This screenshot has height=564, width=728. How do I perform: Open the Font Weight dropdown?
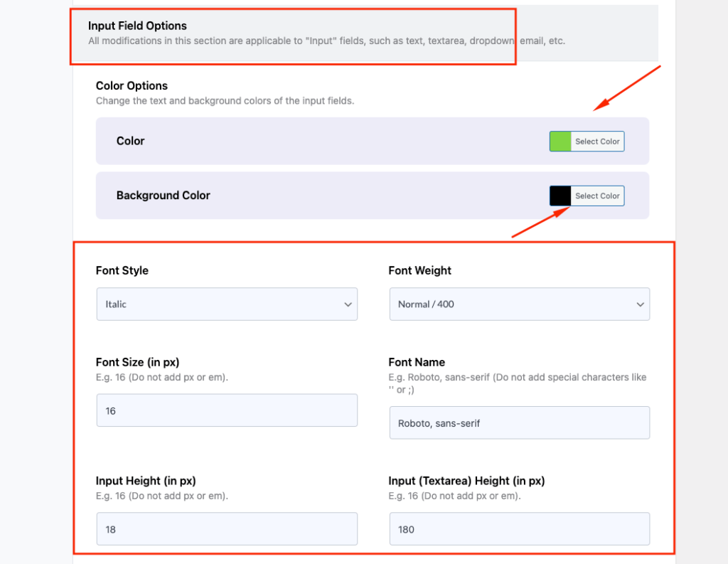(519, 304)
